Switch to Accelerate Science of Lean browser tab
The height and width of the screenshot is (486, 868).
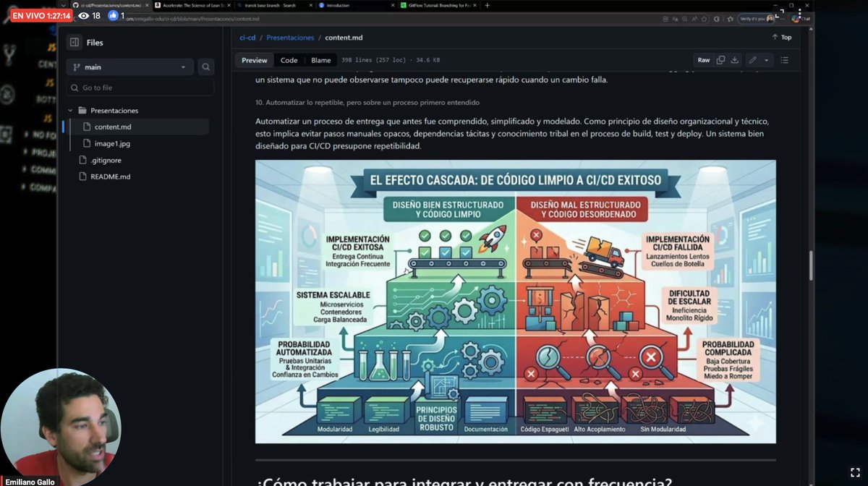click(192, 5)
